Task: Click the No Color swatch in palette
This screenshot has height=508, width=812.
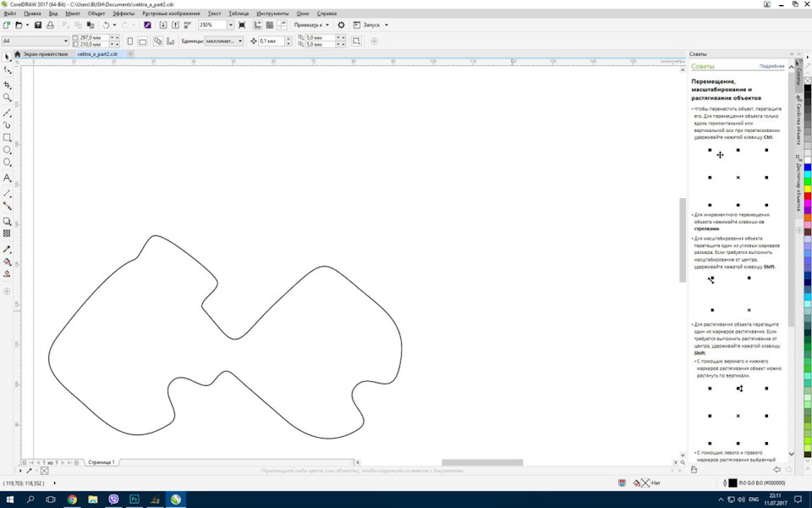Action: click(807, 80)
